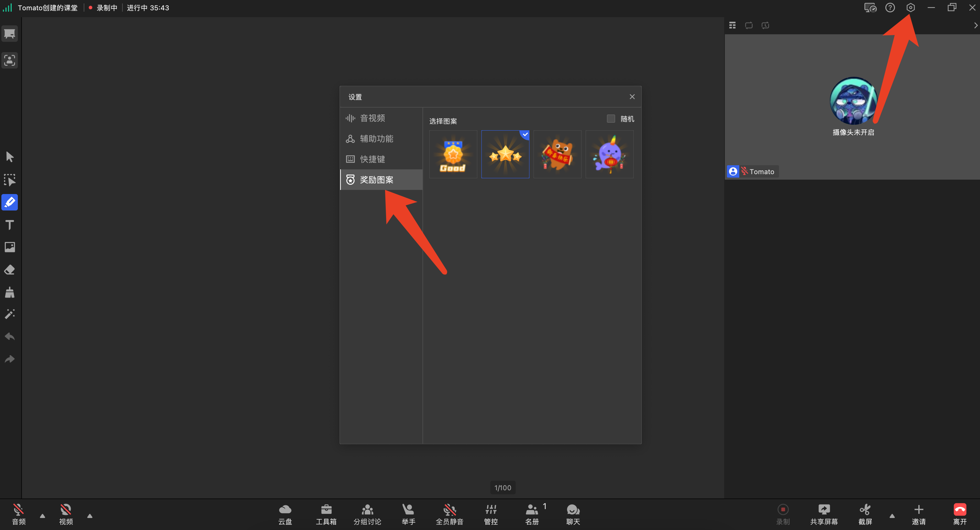
Task: Open settings via the hexagon gear icon
Action: tap(910, 8)
